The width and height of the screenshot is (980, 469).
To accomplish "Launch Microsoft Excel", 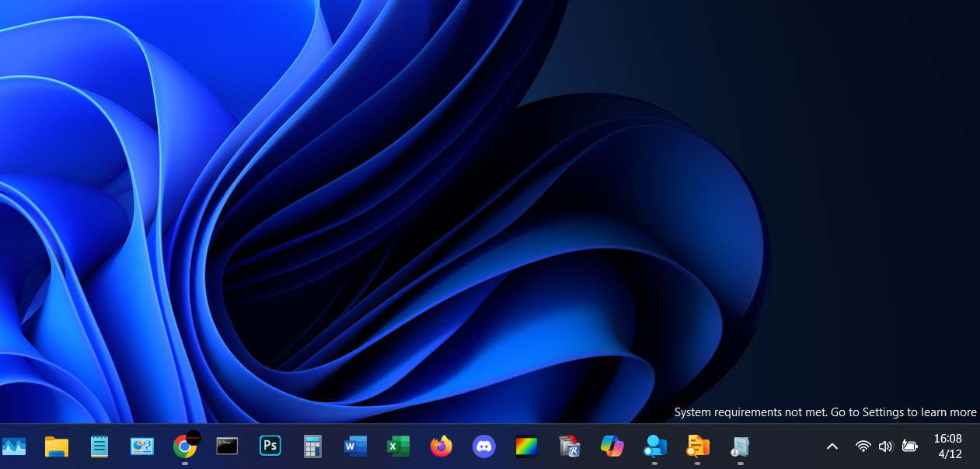I will [397, 446].
